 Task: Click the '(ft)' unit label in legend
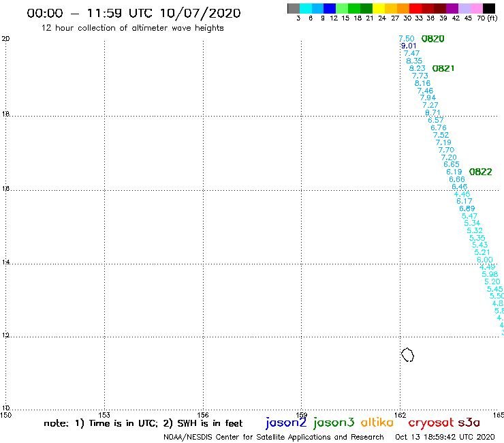pyautogui.click(x=492, y=18)
